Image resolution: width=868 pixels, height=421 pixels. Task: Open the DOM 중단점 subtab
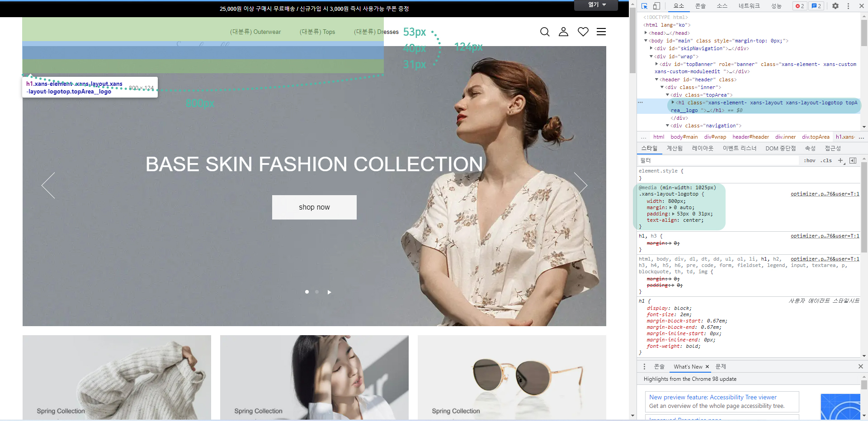[x=780, y=148]
